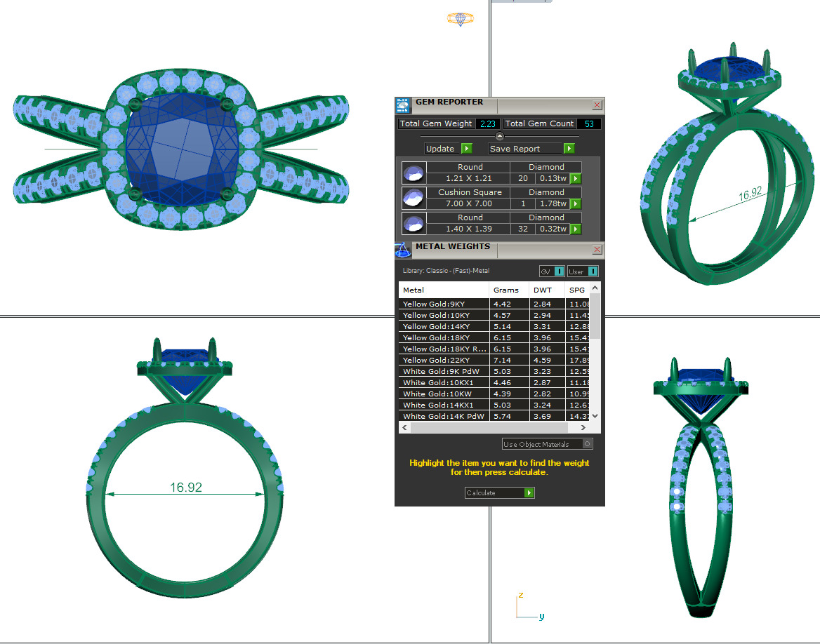Select the Yellow Gold:9KY row
The height and width of the screenshot is (644, 820).
coord(494,304)
